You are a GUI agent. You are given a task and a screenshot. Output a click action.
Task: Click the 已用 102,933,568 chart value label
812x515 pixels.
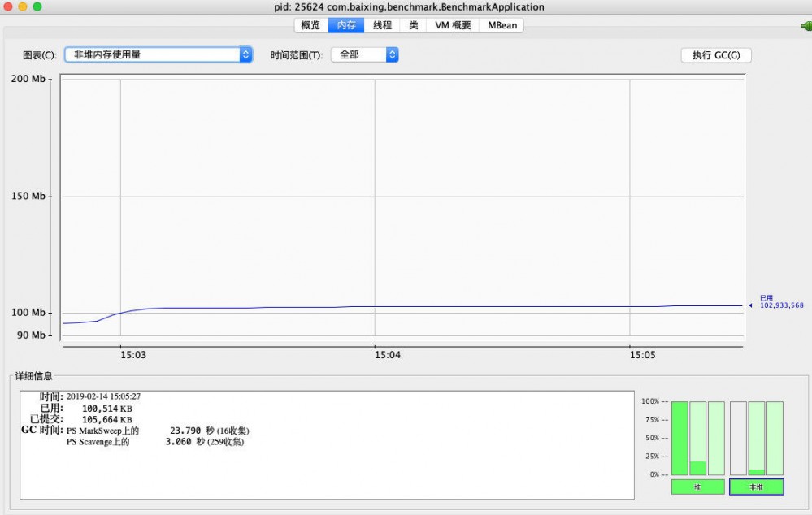click(x=781, y=301)
